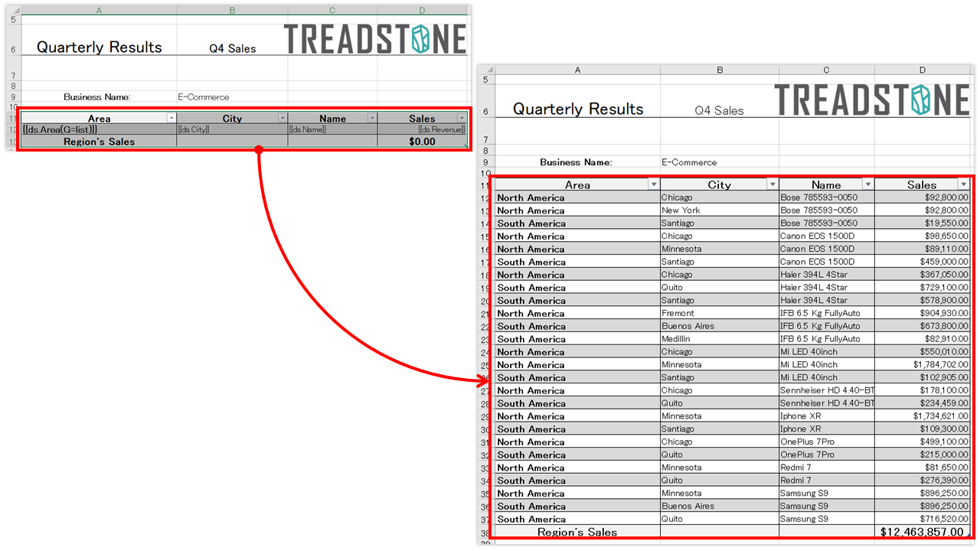This screenshot has width=980, height=551.
Task: Click the Treadstone logo in right sheet
Action: click(872, 100)
